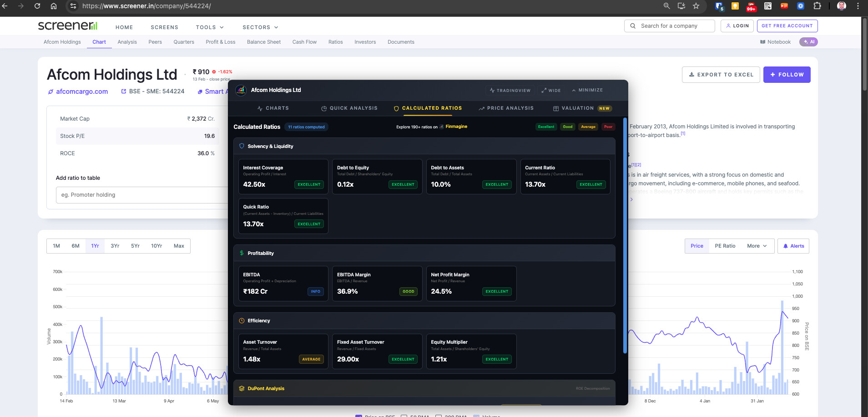This screenshot has width=868, height=417.
Task: Bookmark this page with the star icon
Action: [696, 6]
